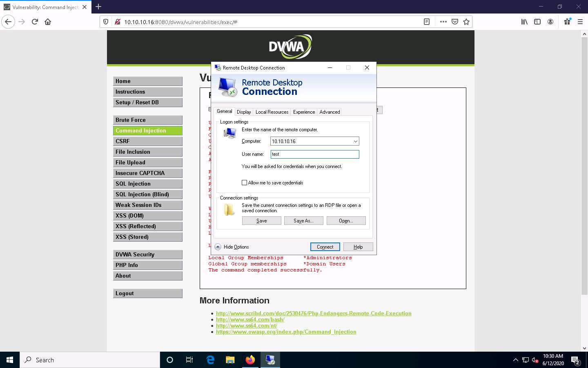The image size is (588, 368).
Task: Open the sidebars icon
Action: pyautogui.click(x=537, y=21)
